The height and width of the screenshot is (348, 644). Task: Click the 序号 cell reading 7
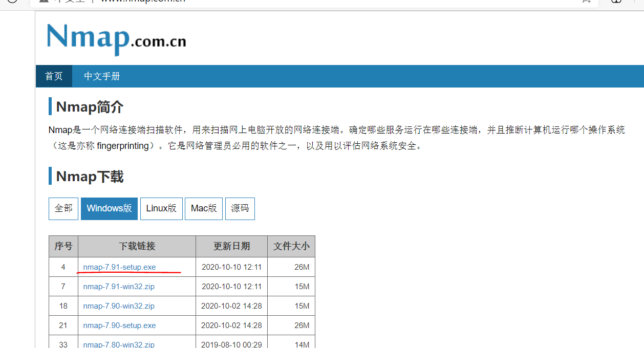coord(63,287)
